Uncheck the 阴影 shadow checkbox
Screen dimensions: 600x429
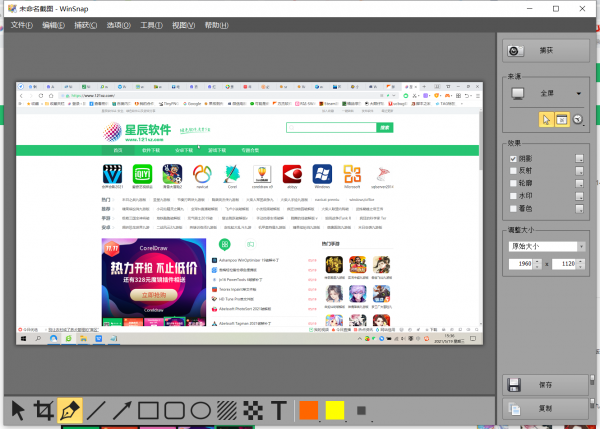pyautogui.click(x=513, y=158)
